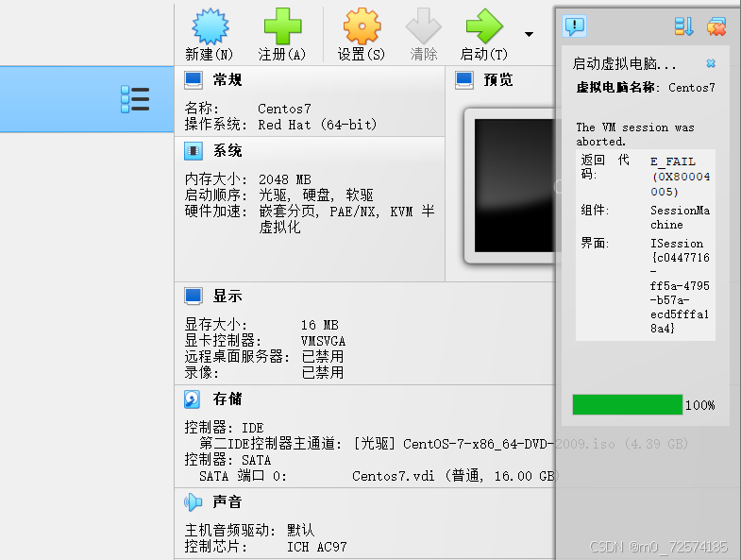741x560 pixels.
Task: Dismiss the 启动虚拟电脑 notification with its small x
Action: point(711,63)
